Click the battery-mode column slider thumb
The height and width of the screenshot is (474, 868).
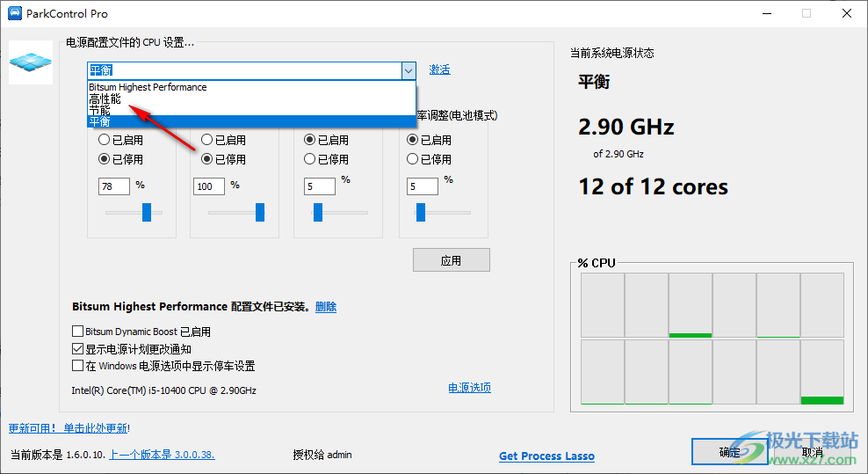click(421, 212)
